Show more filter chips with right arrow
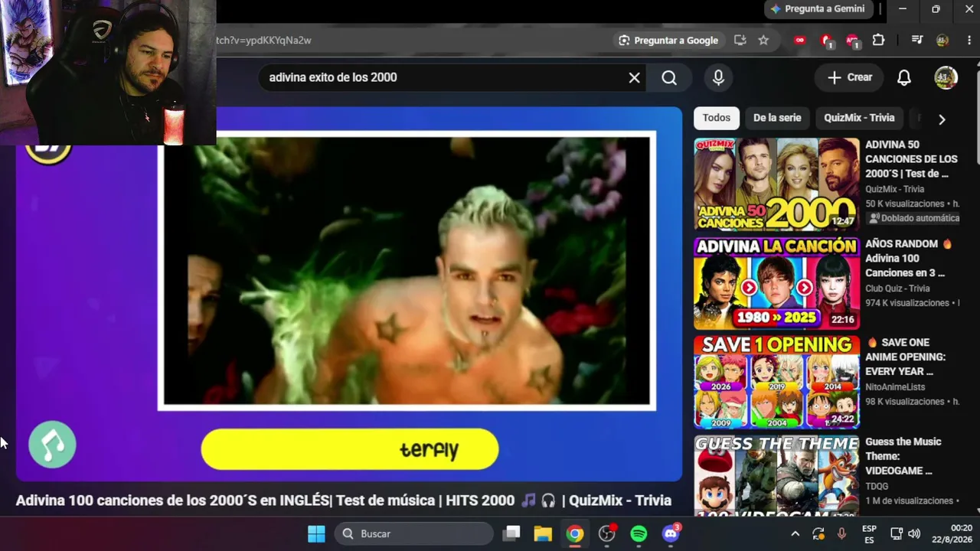Viewport: 980px width, 551px height. [942, 119]
